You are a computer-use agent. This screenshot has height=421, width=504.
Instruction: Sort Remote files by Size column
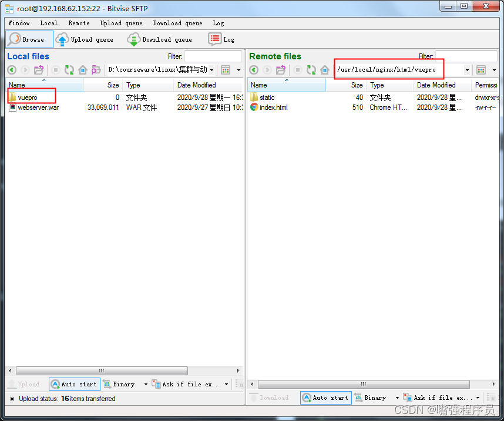point(346,85)
